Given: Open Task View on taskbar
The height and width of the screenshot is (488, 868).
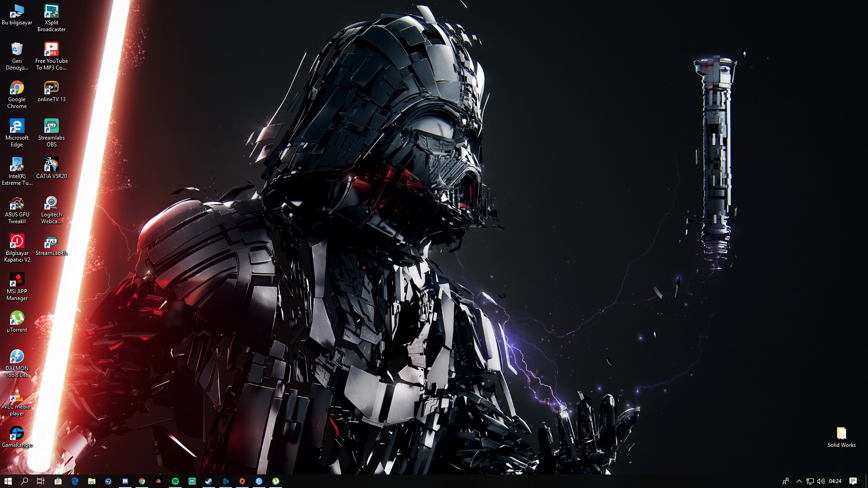Looking at the screenshot, I should (x=41, y=481).
